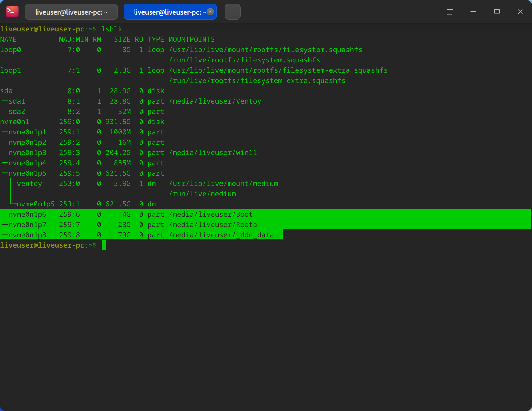Click the nvme0n1p4 partition name

pyautogui.click(x=27, y=163)
